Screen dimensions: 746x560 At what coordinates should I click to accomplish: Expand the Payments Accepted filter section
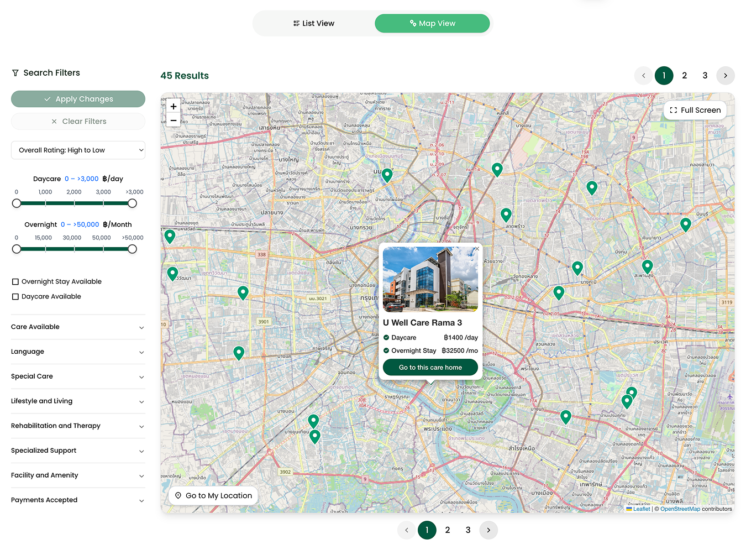[78, 500]
